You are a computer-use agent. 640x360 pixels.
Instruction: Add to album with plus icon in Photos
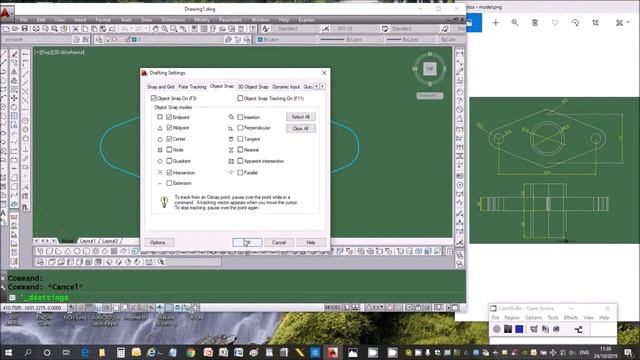(496, 23)
